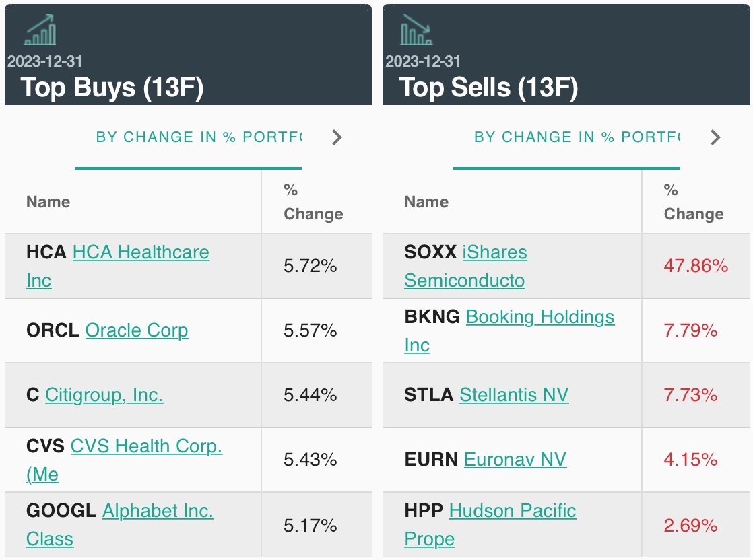The width and height of the screenshot is (753, 560).
Task: Open the Booking Holdings Inc link
Action: [x=540, y=317]
